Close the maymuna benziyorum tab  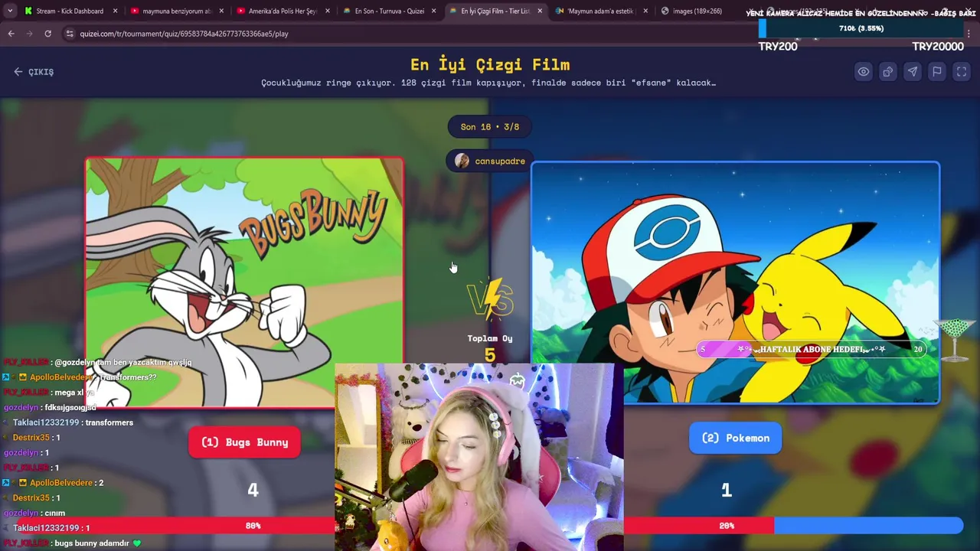pos(222,11)
